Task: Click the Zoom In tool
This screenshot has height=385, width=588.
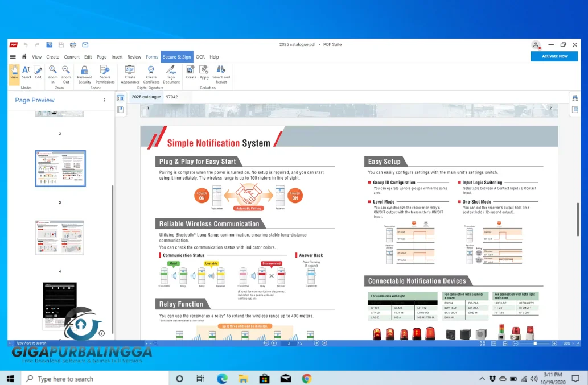Action: pos(53,74)
